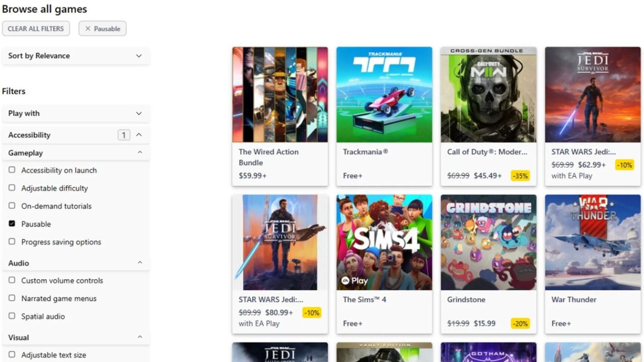Click Clear All Filters button
The height and width of the screenshot is (362, 644).
pos(36,28)
